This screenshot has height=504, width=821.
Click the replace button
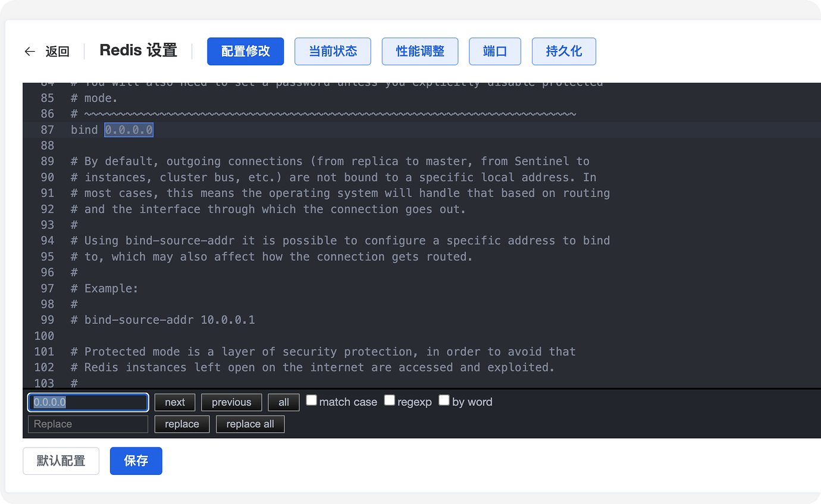pyautogui.click(x=181, y=424)
